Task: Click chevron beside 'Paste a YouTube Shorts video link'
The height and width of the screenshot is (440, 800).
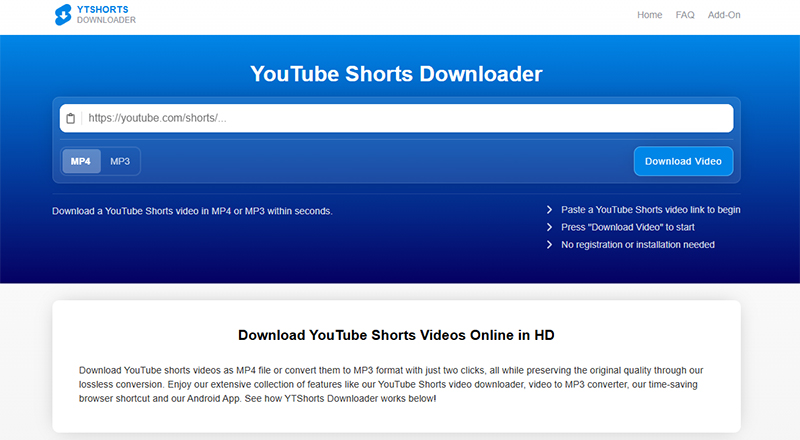Action: click(549, 210)
